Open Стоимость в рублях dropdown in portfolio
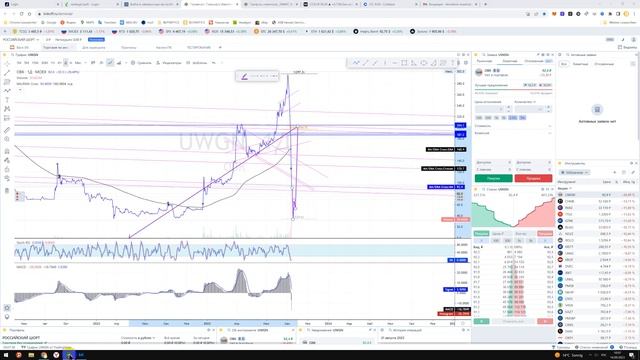Viewport: 640px width, 360px height. coord(138,338)
